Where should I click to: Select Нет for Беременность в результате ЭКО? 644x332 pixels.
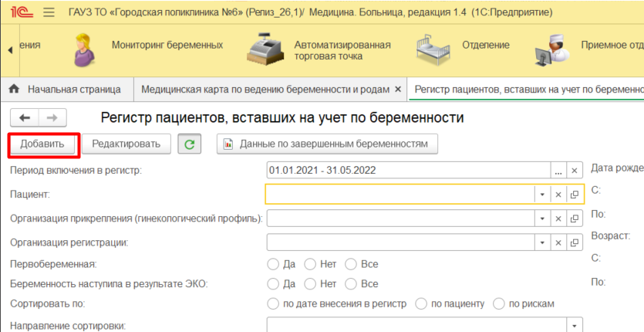[310, 283]
